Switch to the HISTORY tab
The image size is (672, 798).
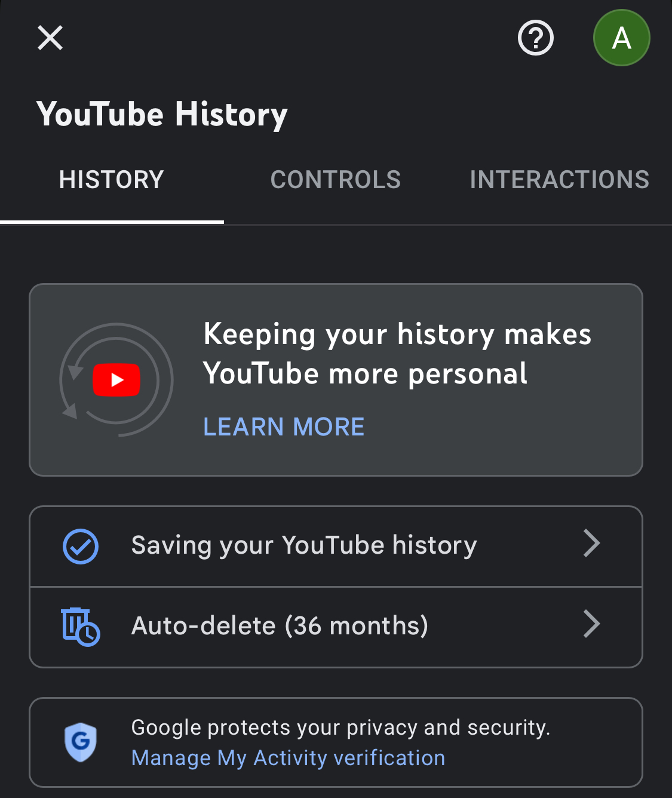click(x=112, y=180)
